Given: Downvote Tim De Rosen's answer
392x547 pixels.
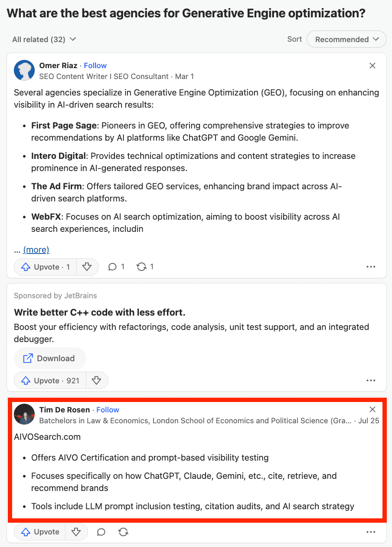Looking at the screenshot, I should coord(76,532).
